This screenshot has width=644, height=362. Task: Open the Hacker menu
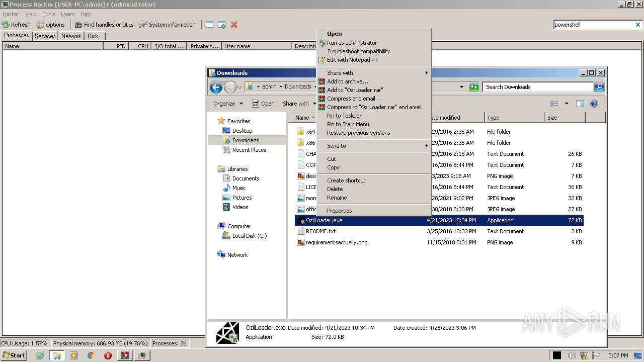11,14
